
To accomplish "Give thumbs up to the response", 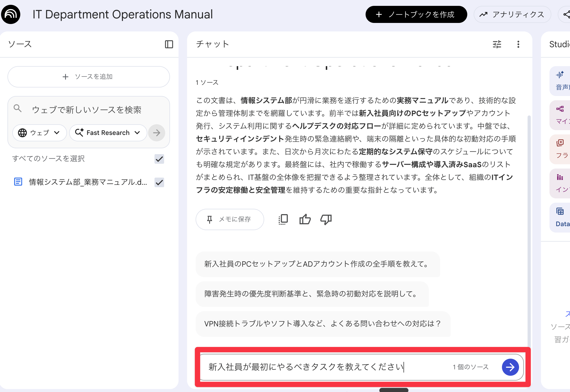I will (305, 219).
